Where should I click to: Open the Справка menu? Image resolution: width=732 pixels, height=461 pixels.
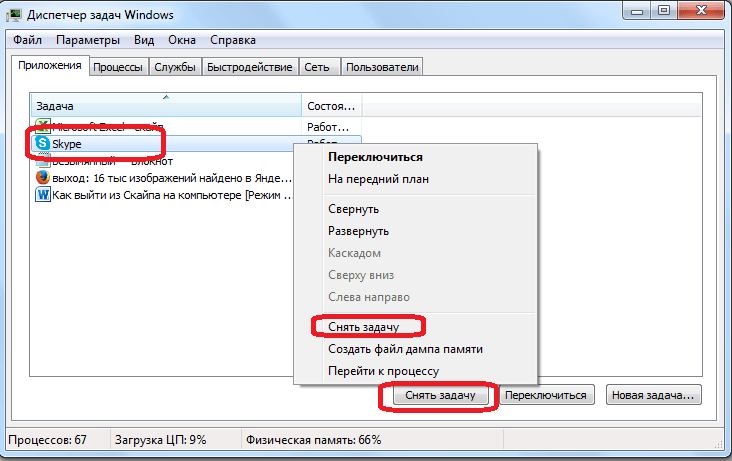233,40
